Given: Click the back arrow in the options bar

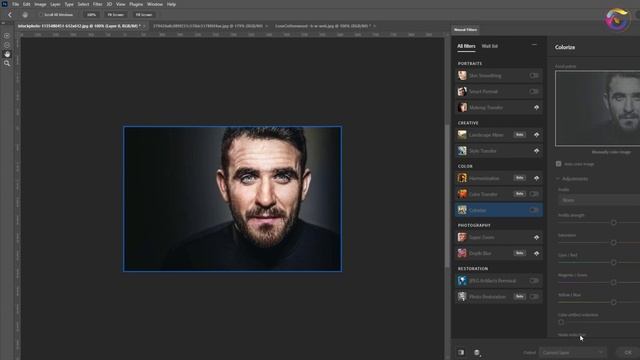Looking at the screenshot, I should 10,15.
